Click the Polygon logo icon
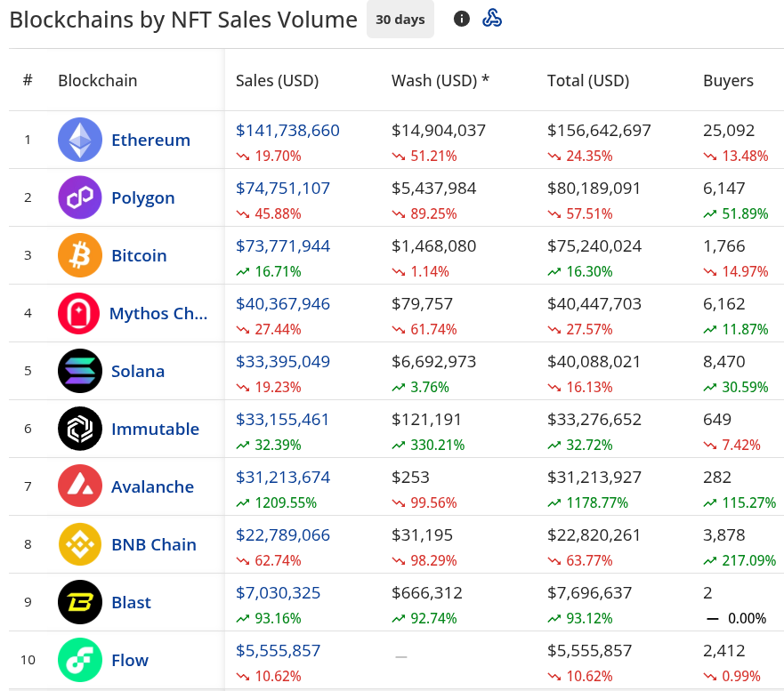Viewport: 784px width, 691px height. 80,197
